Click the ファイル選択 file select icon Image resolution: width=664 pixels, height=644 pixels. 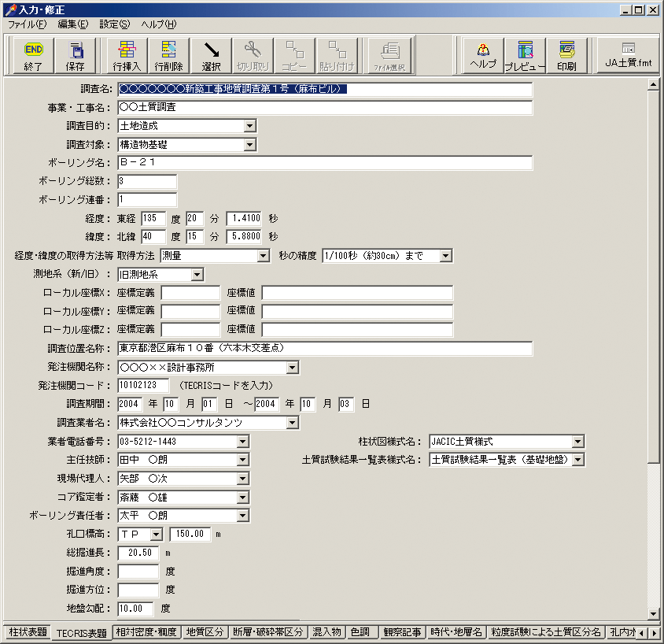[389, 55]
